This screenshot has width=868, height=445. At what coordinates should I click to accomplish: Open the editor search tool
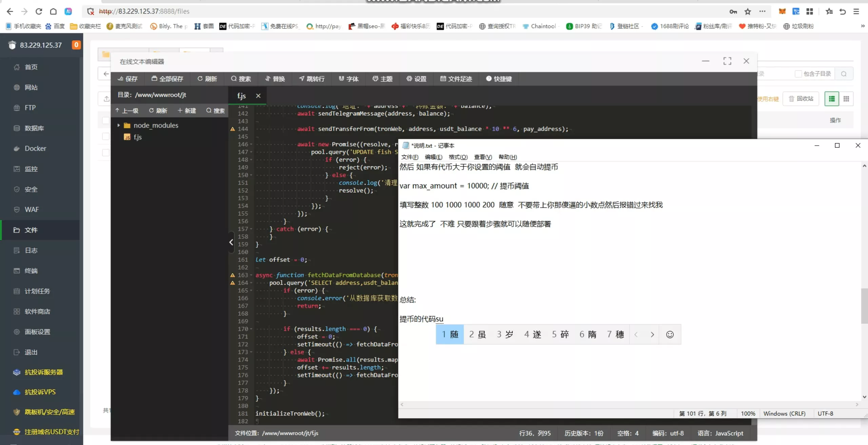coord(241,79)
